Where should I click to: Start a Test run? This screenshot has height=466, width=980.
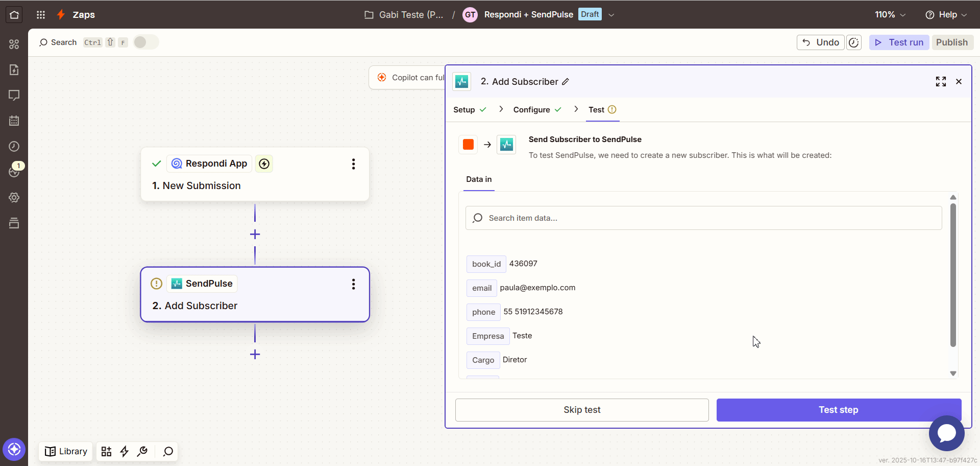tap(899, 42)
